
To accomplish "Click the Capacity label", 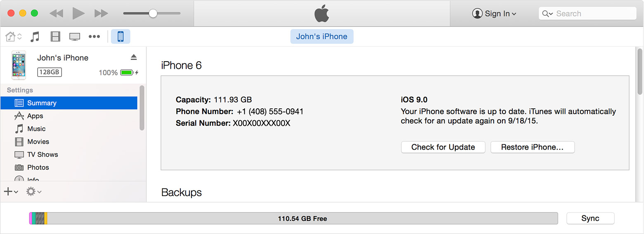I will click(x=193, y=100).
